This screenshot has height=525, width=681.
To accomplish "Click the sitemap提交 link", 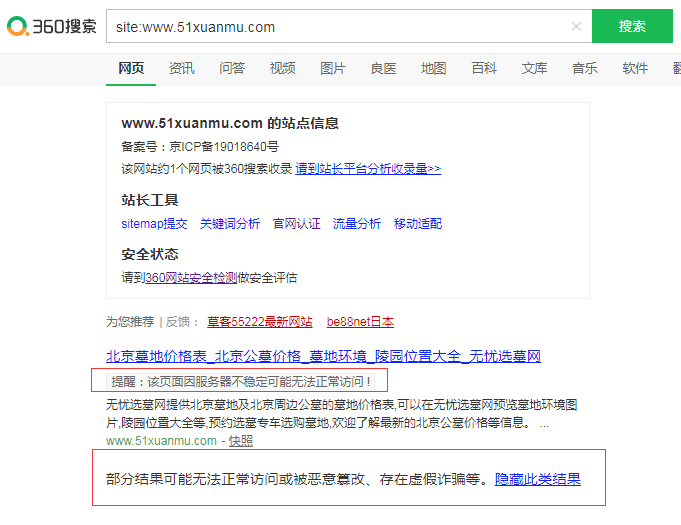I will pos(154,224).
